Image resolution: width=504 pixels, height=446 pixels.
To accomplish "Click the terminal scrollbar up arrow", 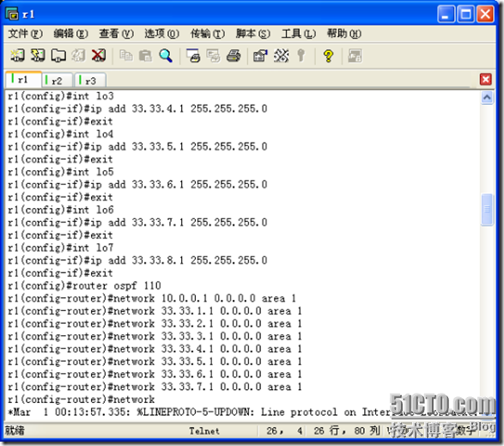I will [x=487, y=97].
